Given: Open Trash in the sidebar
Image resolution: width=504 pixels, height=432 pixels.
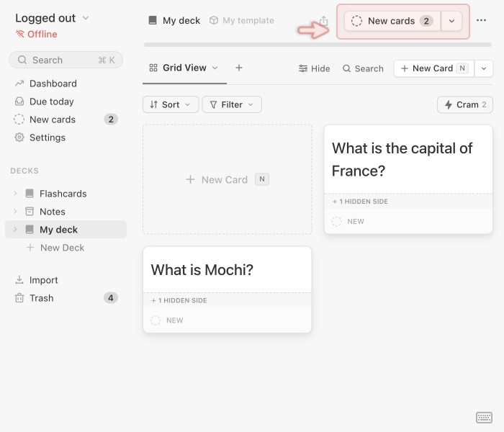Looking at the screenshot, I should click(x=41, y=298).
